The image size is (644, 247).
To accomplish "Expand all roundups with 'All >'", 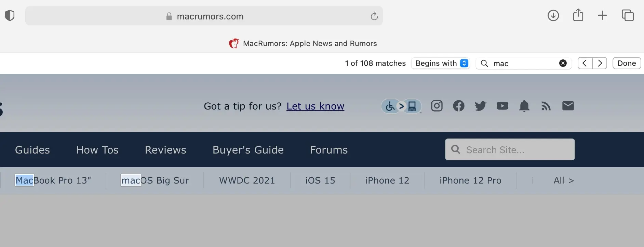I will (564, 180).
